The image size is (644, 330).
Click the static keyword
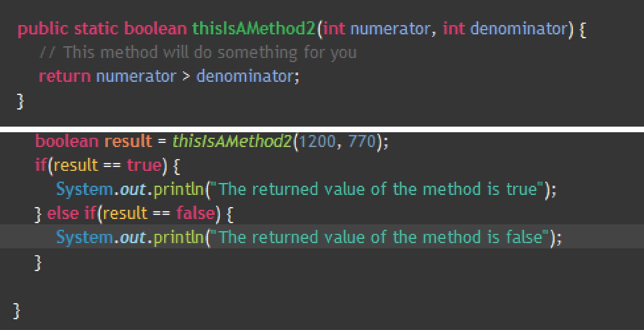click(x=96, y=29)
